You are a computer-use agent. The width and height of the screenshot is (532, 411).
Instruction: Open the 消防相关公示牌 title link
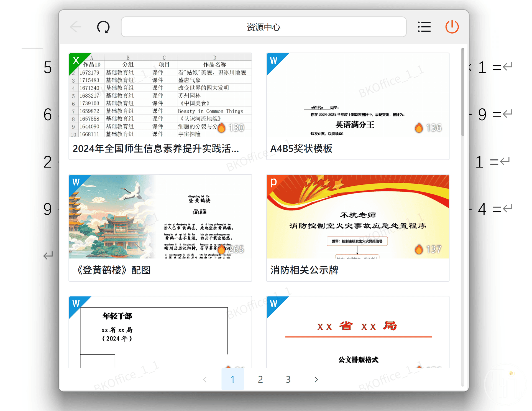click(304, 270)
